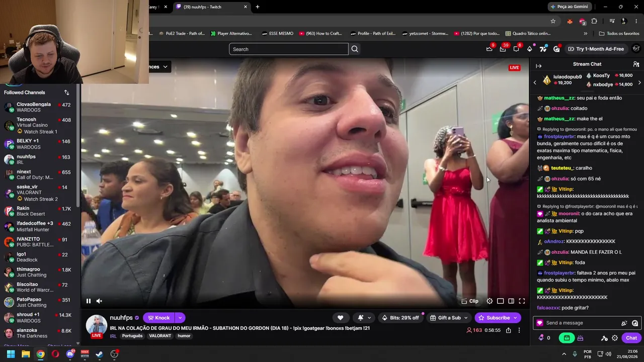
Task: Expand the arrow beside Knock
Action: pyautogui.click(x=180, y=318)
